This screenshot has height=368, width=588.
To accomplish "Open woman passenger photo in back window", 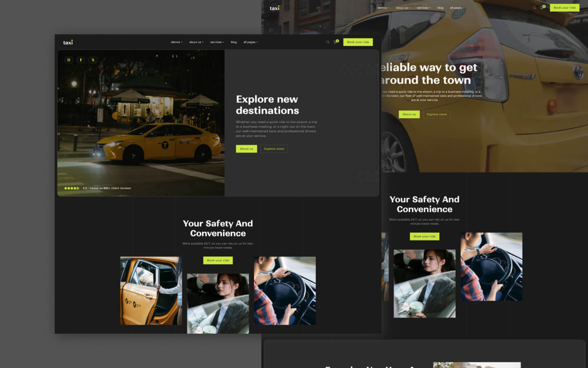I will click(425, 284).
